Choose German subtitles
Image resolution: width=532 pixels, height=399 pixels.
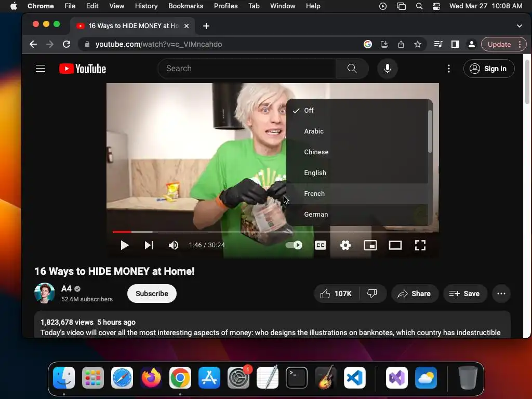pyautogui.click(x=357, y=215)
